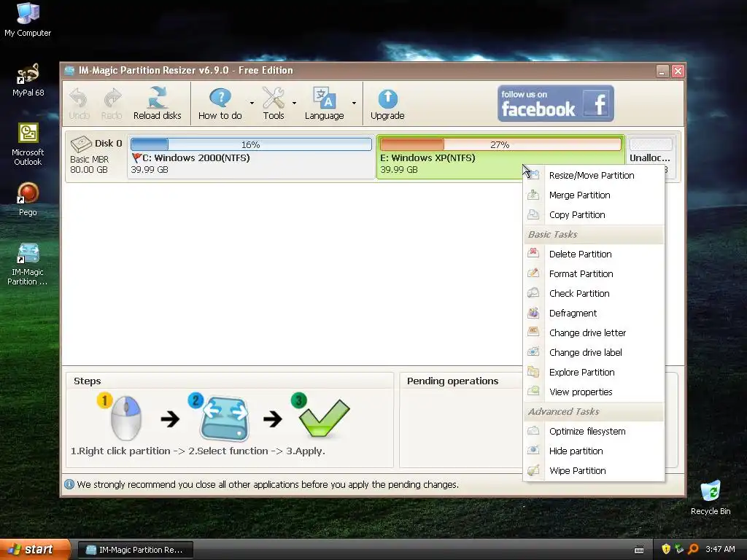Select Check Partition menu entry
Image resolution: width=747 pixels, height=560 pixels.
(x=594, y=293)
